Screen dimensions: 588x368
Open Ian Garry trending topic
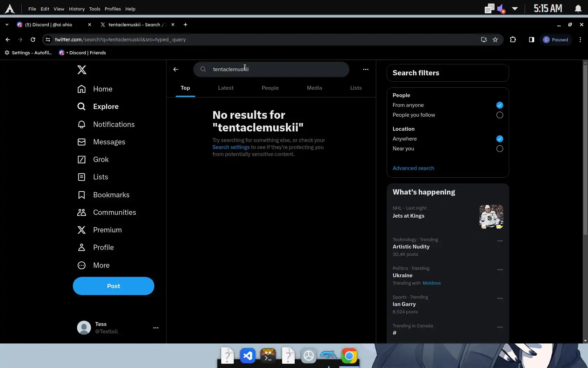[x=404, y=304]
